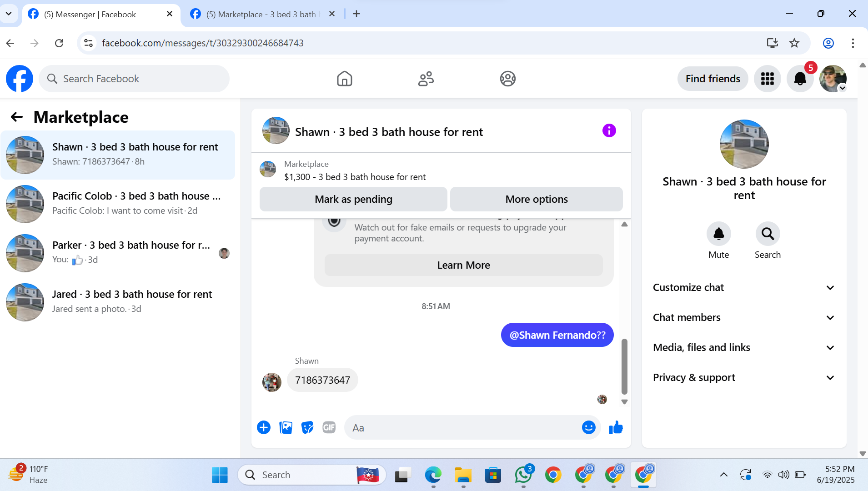Screen dimensions: 868x491
Task: Focus the Aa message input field
Action: pyautogui.click(x=465, y=427)
